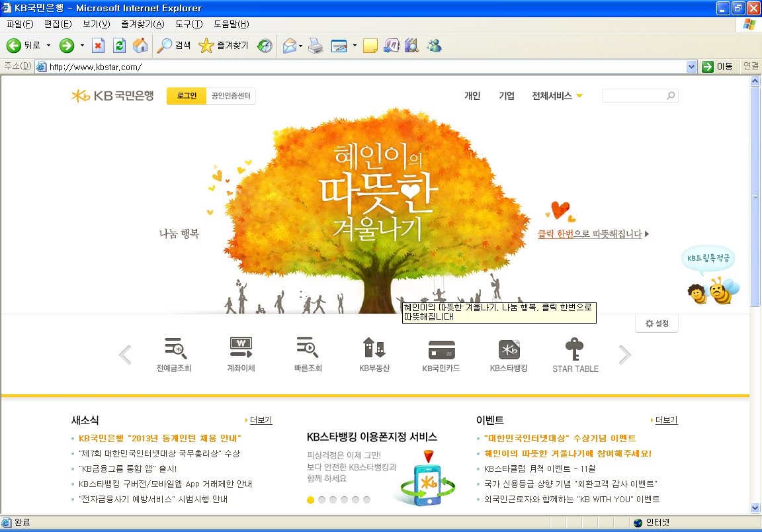Image resolution: width=762 pixels, height=532 pixels.
Task: Click 클릭 한번으로 따뜻해집니다 link
Action: pos(593,234)
